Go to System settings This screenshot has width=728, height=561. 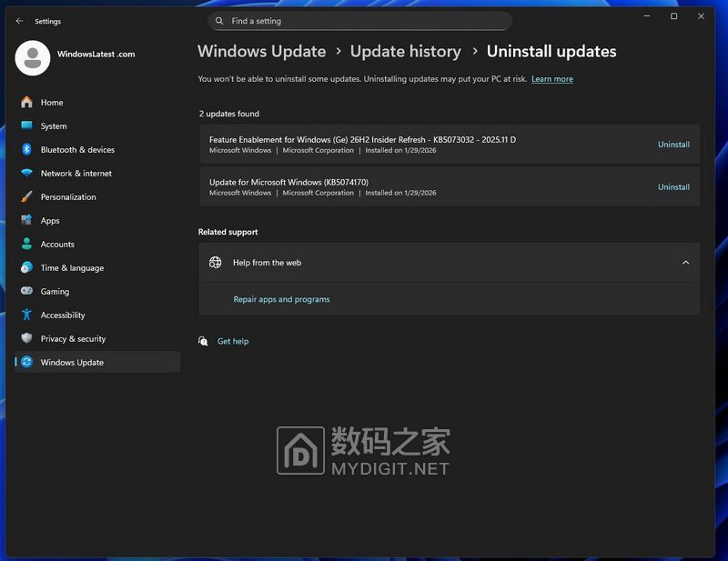[x=97, y=125]
